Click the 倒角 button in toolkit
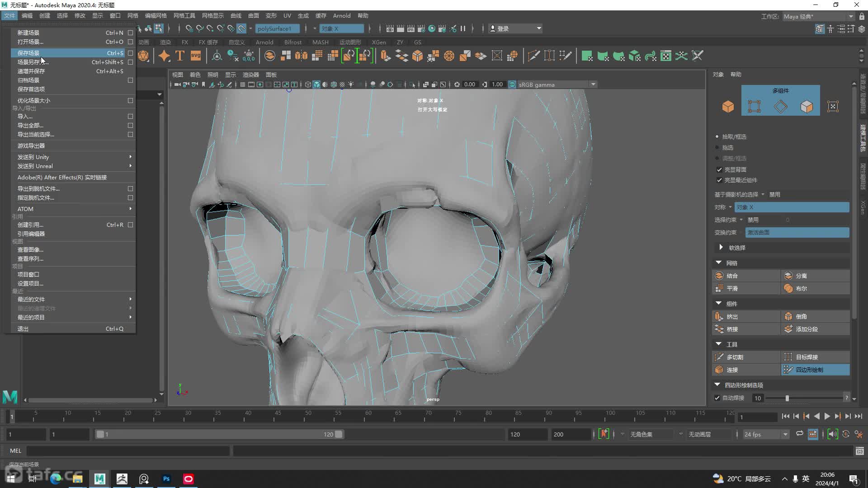 click(816, 316)
